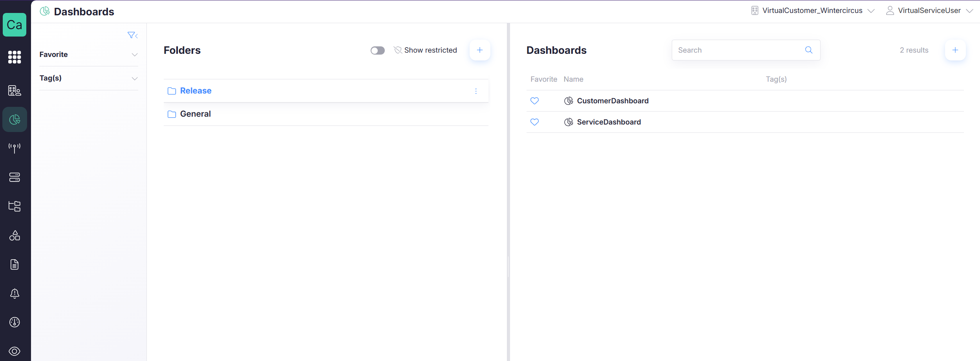Screen dimensions: 980x361
Task: Expand the Tag(s) filter section
Action: coord(89,78)
